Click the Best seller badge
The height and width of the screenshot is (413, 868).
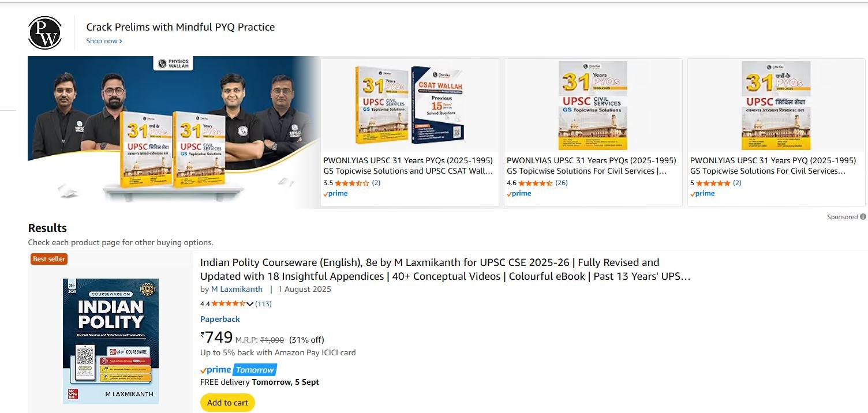click(48, 258)
